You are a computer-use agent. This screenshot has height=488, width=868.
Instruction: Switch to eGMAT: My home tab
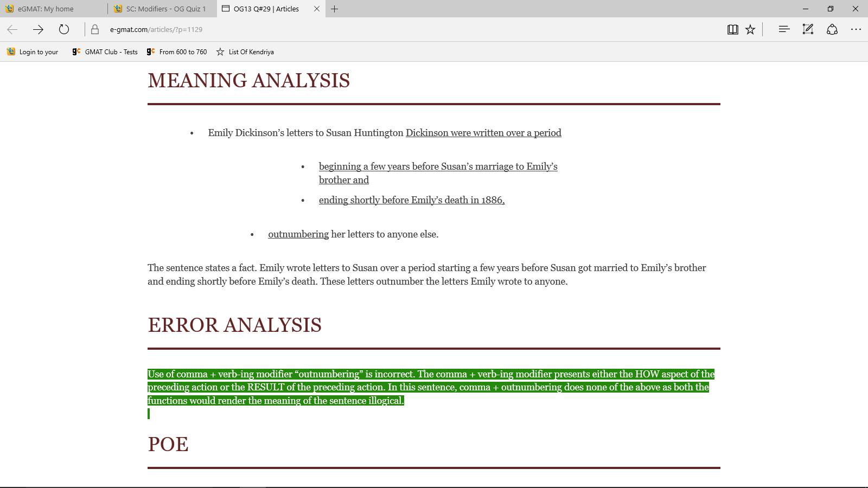point(46,9)
